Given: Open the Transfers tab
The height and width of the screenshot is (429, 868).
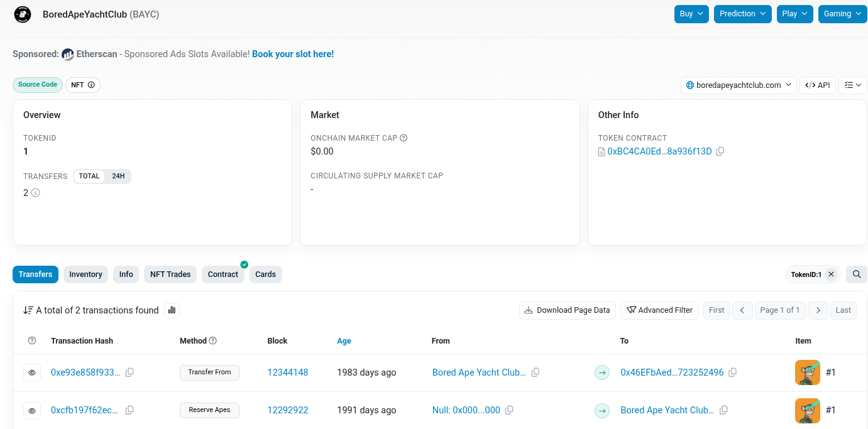Looking at the screenshot, I should point(35,274).
